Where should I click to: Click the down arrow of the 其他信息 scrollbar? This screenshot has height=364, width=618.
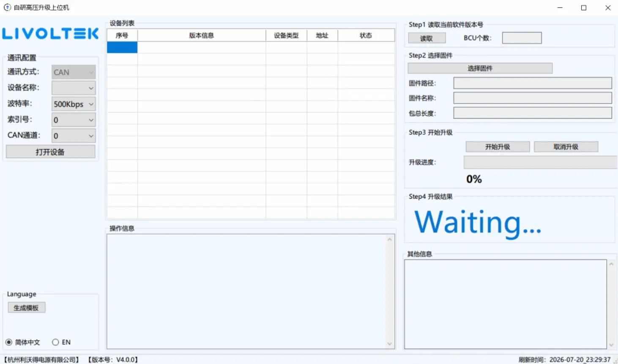click(611, 345)
